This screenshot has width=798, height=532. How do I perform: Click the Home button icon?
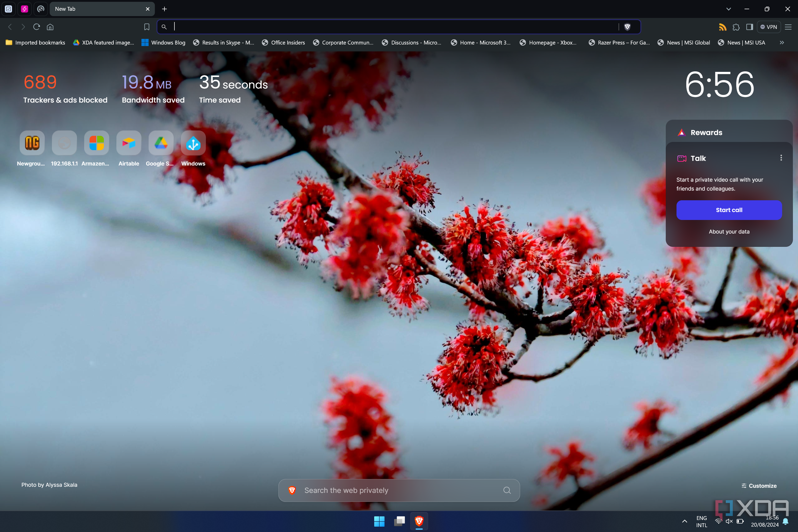pyautogui.click(x=50, y=27)
